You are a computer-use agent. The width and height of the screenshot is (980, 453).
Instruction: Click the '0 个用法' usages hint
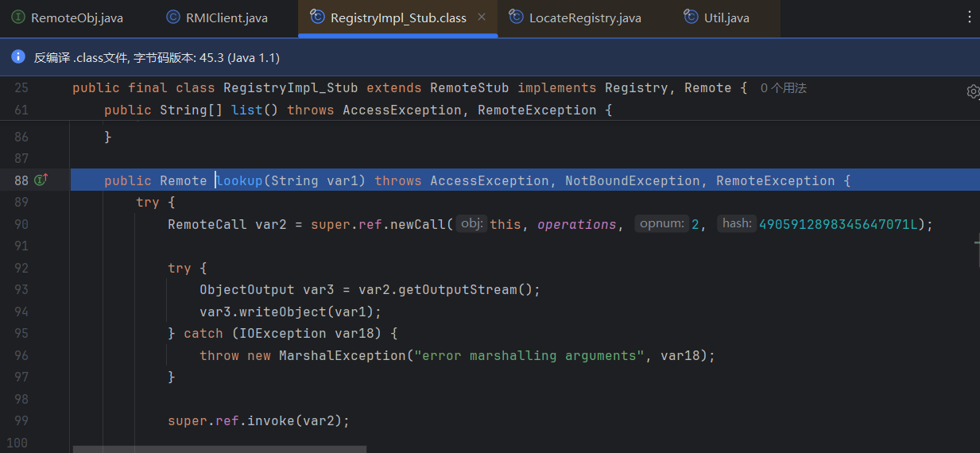783,88
